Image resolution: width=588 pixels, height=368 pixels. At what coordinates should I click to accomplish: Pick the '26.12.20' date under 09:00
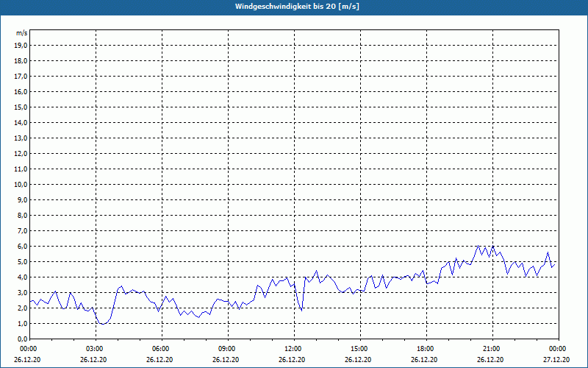click(226, 359)
